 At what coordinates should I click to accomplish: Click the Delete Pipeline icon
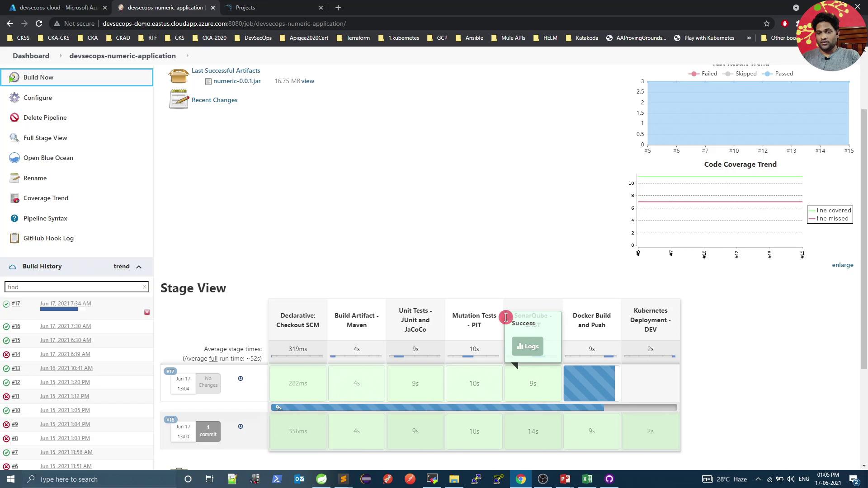pos(14,117)
